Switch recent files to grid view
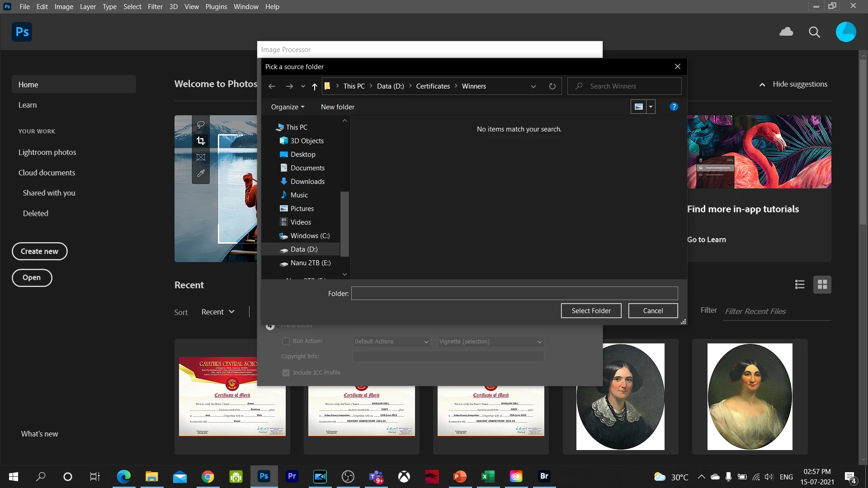 [822, 284]
